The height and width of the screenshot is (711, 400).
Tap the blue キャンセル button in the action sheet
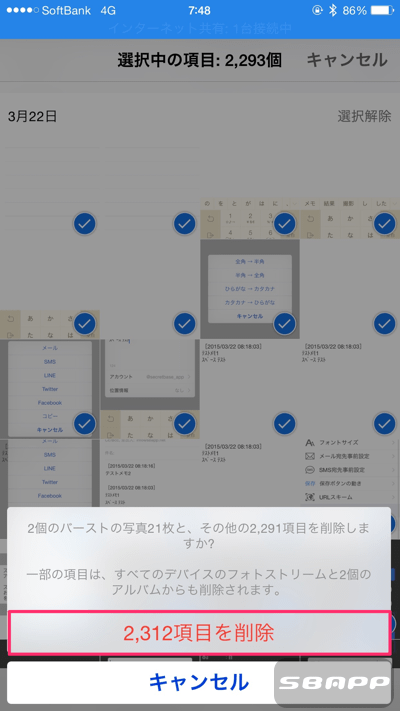pyautogui.click(x=199, y=682)
